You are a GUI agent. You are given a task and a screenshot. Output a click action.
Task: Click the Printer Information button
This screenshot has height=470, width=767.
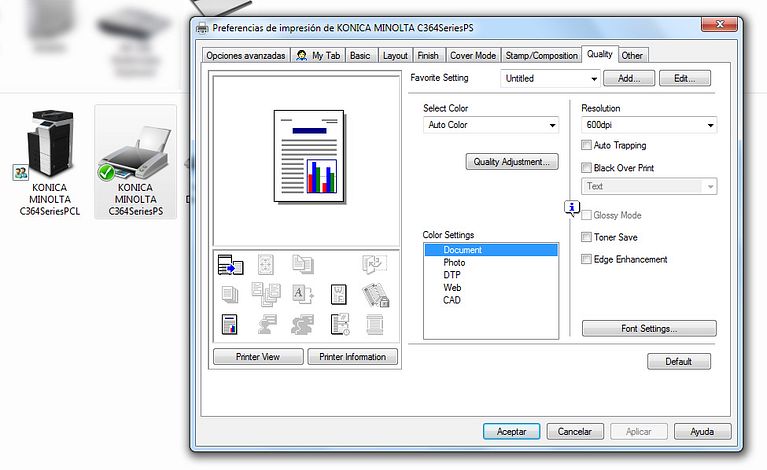pos(352,357)
